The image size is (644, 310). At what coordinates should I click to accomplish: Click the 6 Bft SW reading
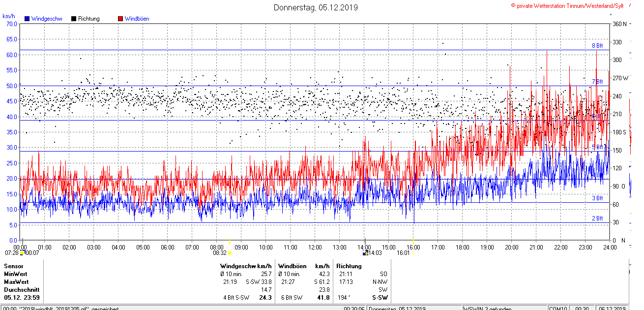[292, 298]
